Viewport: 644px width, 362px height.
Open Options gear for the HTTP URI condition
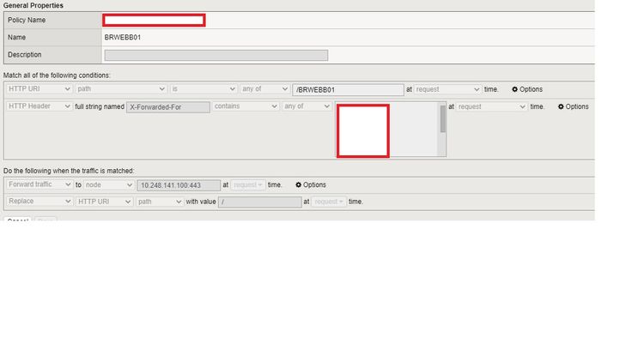[x=527, y=89]
